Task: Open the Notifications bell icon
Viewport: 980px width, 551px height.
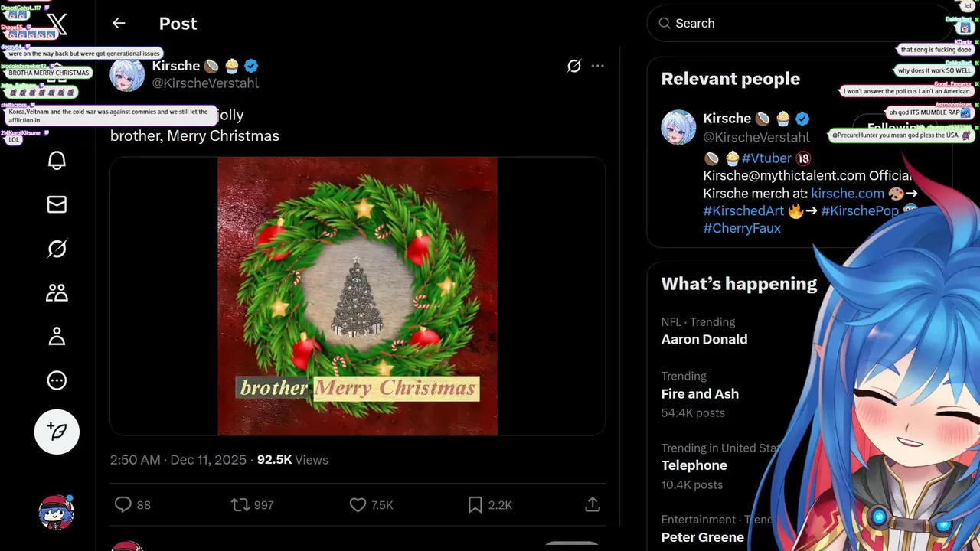Action: pos(57,160)
